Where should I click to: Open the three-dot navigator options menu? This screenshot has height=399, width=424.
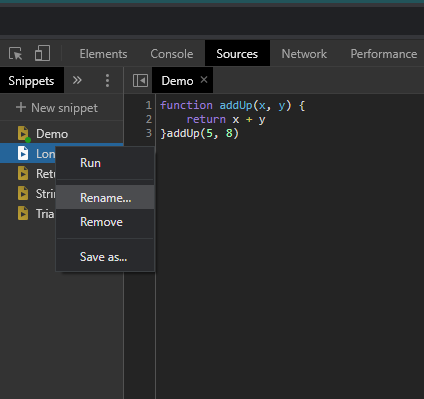click(x=107, y=81)
